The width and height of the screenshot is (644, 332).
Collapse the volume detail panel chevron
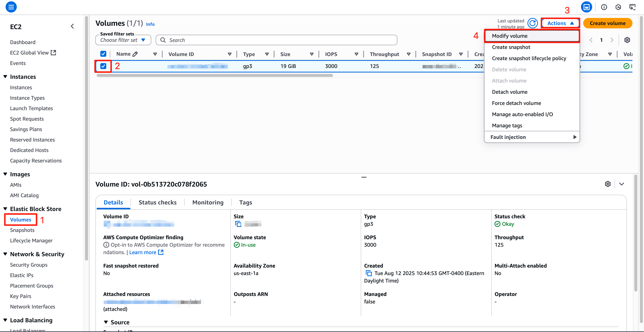(x=622, y=184)
